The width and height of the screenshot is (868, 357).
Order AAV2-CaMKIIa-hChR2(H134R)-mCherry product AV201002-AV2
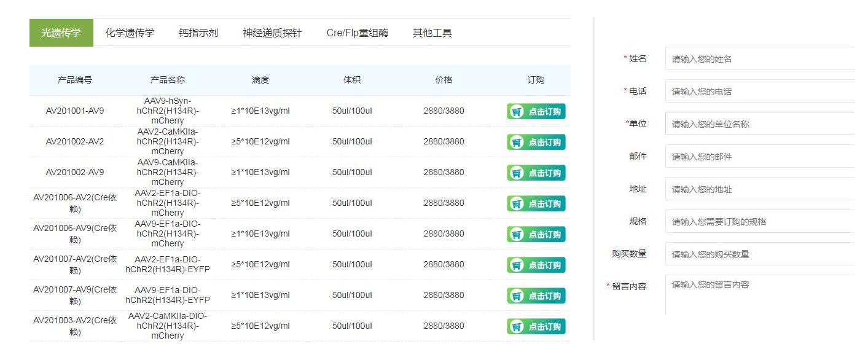coord(536,142)
